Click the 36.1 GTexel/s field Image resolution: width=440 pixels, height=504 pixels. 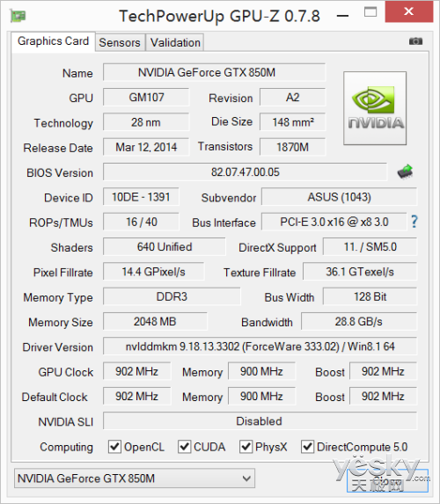tap(360, 272)
